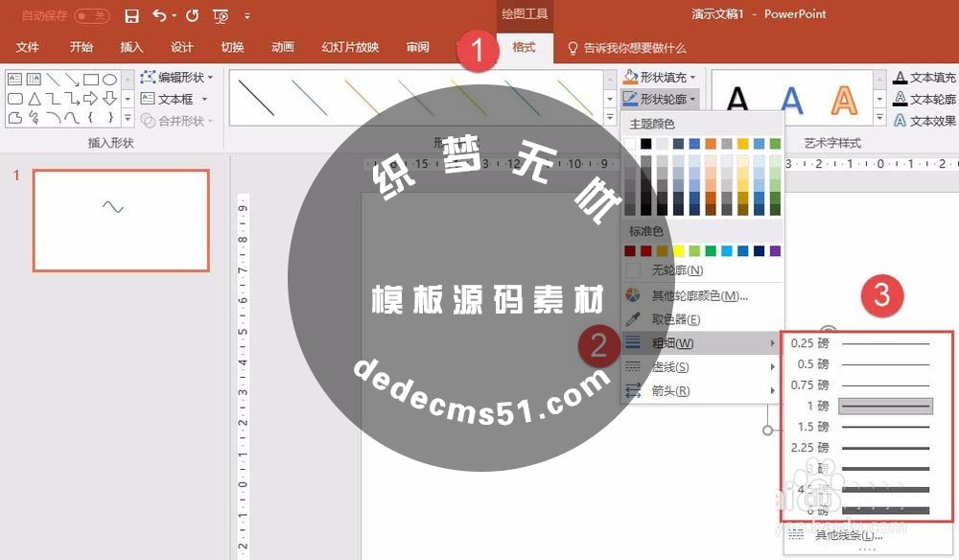Insert a 文本框 text box
Image resolution: width=959 pixels, height=560 pixels.
pyautogui.click(x=173, y=99)
